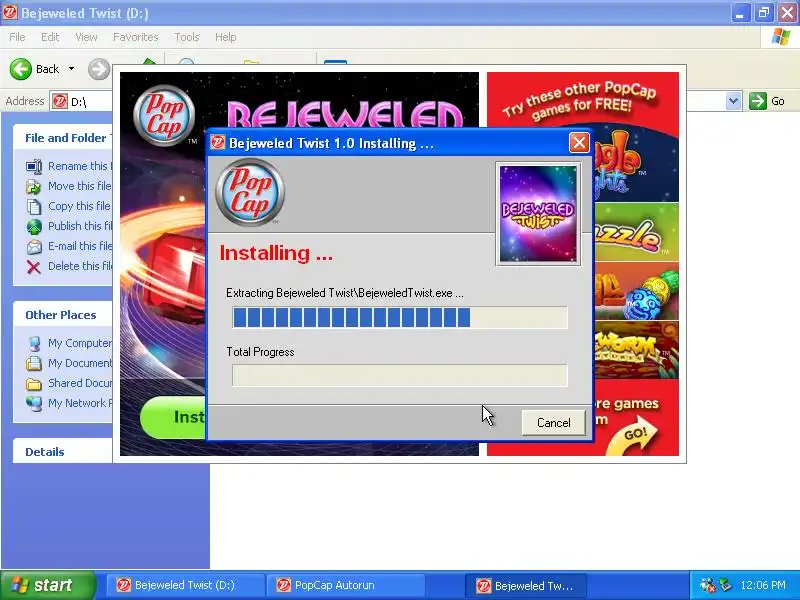This screenshot has height=600, width=800.
Task: Open My Documents in Other Places
Action: pyautogui.click(x=79, y=363)
